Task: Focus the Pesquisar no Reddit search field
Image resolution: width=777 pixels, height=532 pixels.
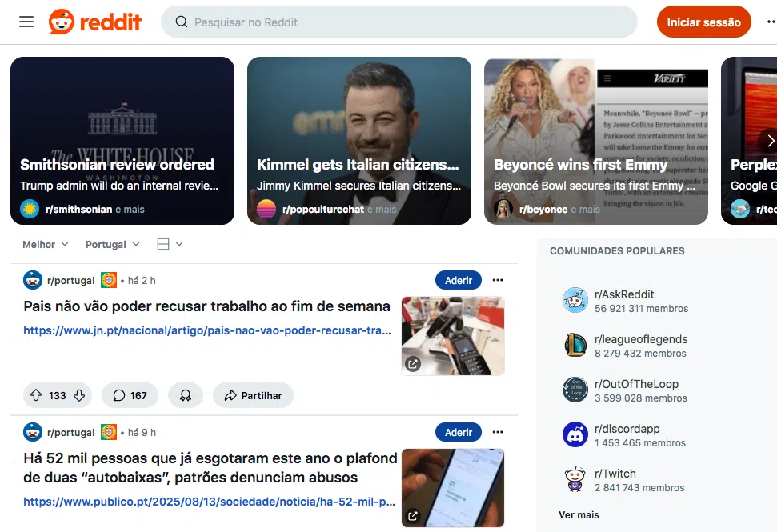Action: click(399, 22)
